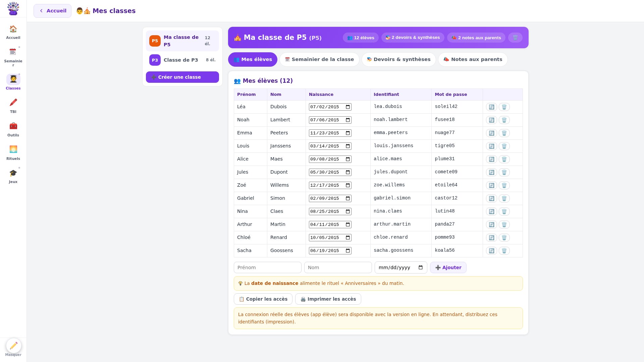Open the TBI tool in sidebar

pyautogui.click(x=13, y=106)
